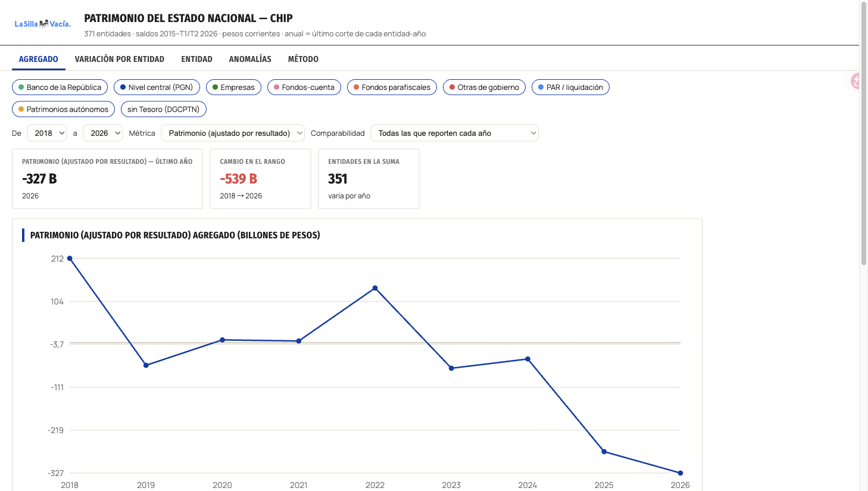Click the La Silla Vacía logo
The width and height of the screenshot is (868, 491).
pos(42,24)
